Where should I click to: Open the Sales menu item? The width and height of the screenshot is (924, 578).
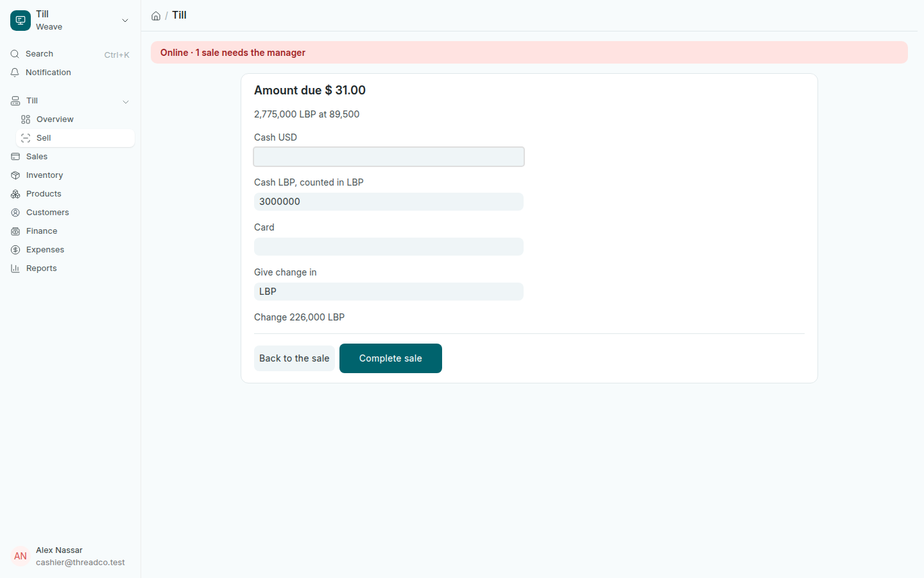[71, 157]
